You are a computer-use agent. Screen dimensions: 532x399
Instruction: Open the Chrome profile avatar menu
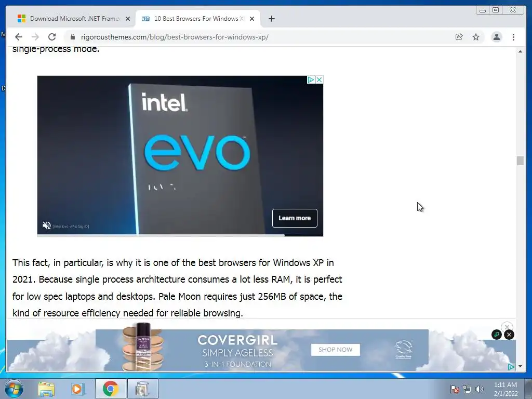[x=496, y=37]
